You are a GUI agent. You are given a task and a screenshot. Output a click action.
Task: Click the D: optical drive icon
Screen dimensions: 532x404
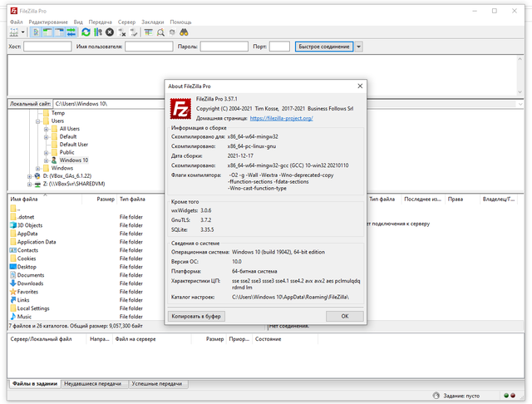(37, 176)
